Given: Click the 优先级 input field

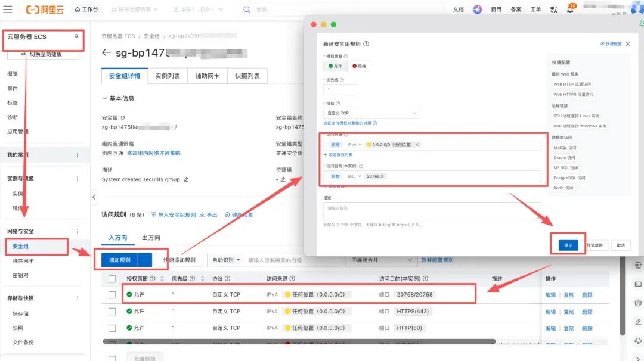Looking at the screenshot, I should pos(340,89).
